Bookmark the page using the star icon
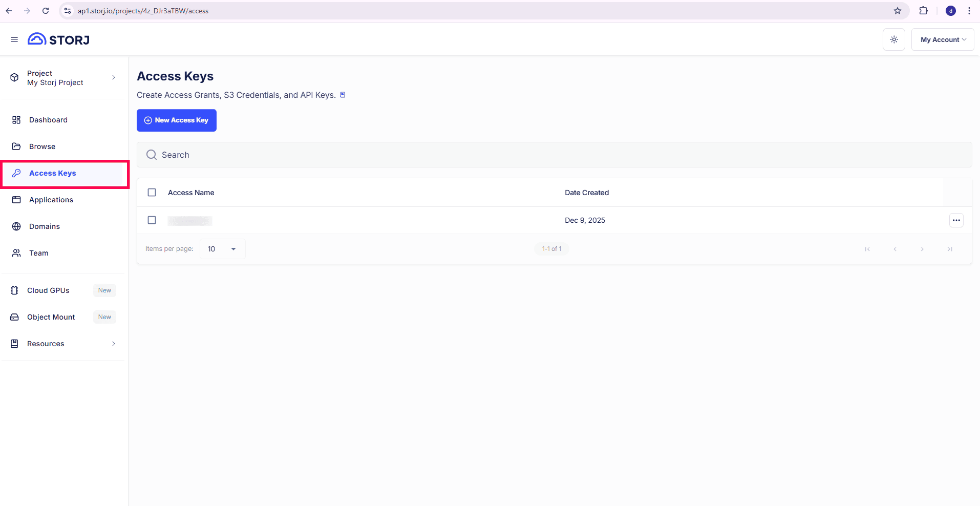Screen dimensions: 980x506 [898, 10]
